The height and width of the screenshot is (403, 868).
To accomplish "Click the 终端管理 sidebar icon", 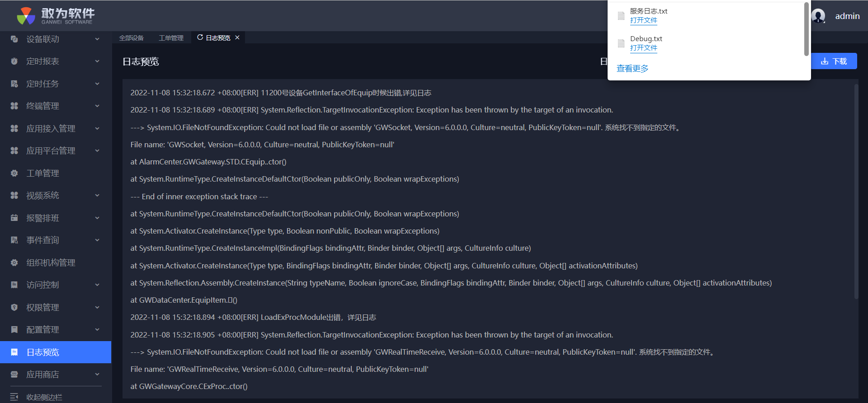I will click(x=14, y=106).
